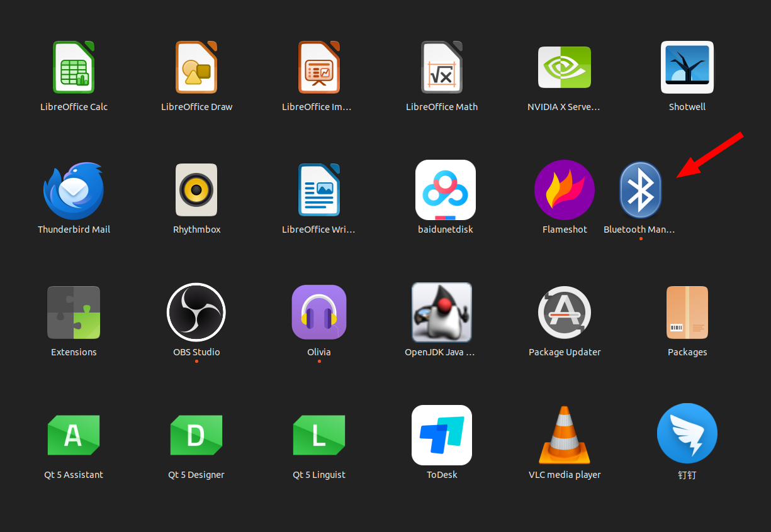
Task: Open Qt 5 Linguist
Action: click(319, 435)
